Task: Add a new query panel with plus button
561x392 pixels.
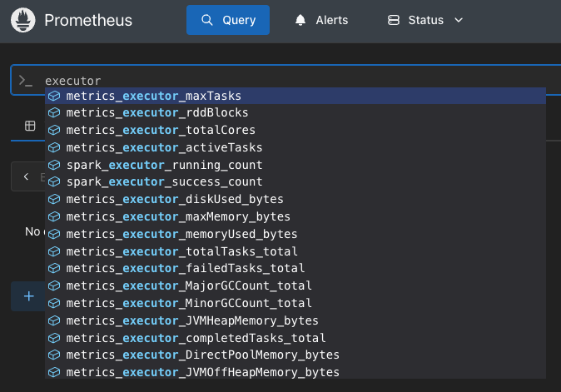Action: (x=28, y=296)
